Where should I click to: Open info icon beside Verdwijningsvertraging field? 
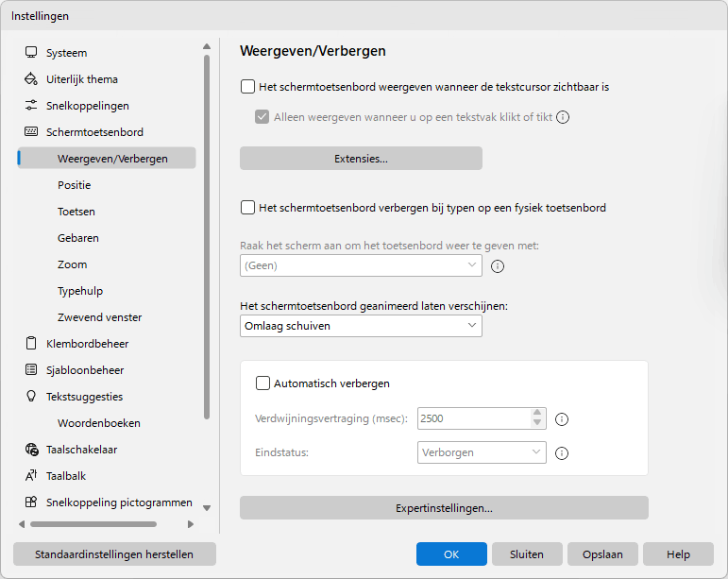[x=562, y=419]
